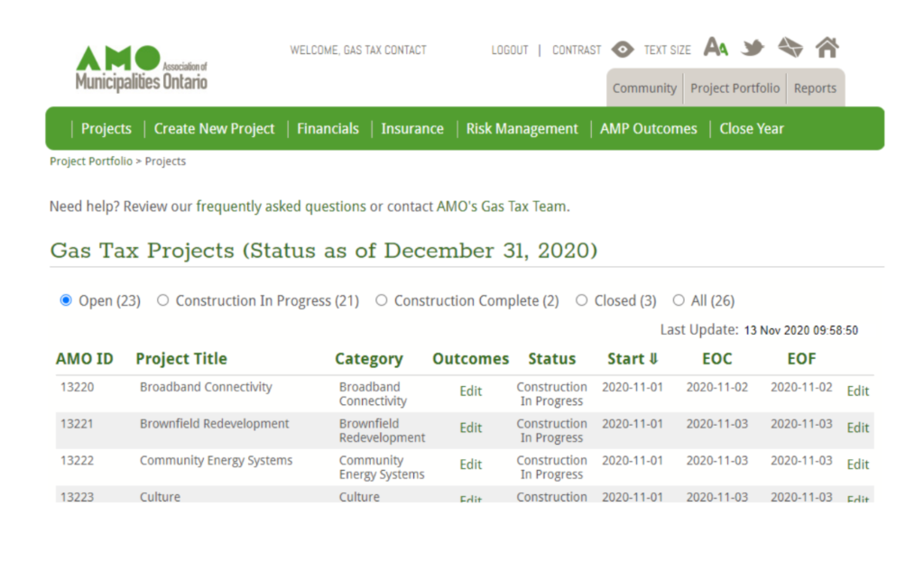Select Close Year from the navigation
Viewport: 924px width, 561px height.
(x=752, y=128)
